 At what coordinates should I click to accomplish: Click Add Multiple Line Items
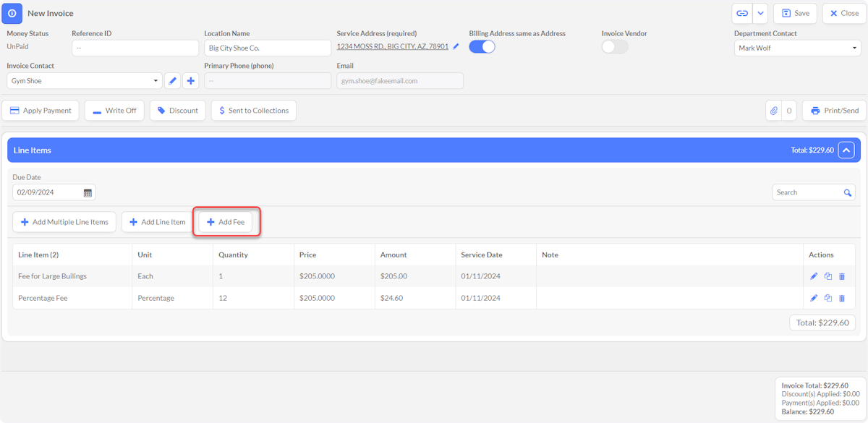pyautogui.click(x=64, y=222)
